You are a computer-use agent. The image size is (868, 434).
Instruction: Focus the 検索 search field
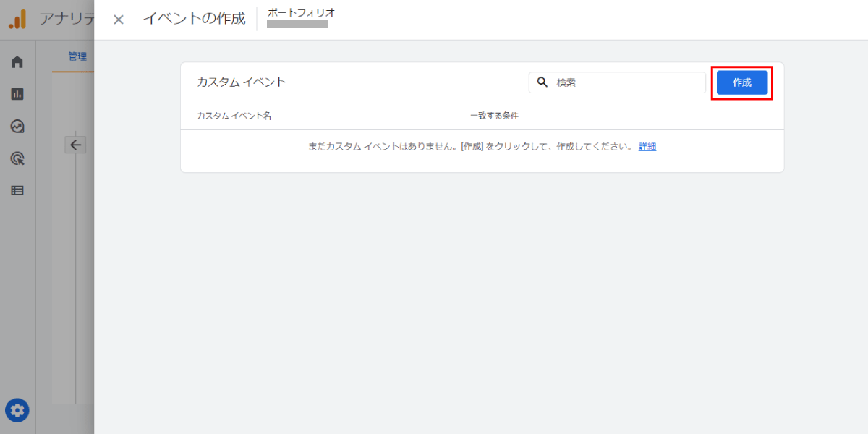tap(617, 82)
